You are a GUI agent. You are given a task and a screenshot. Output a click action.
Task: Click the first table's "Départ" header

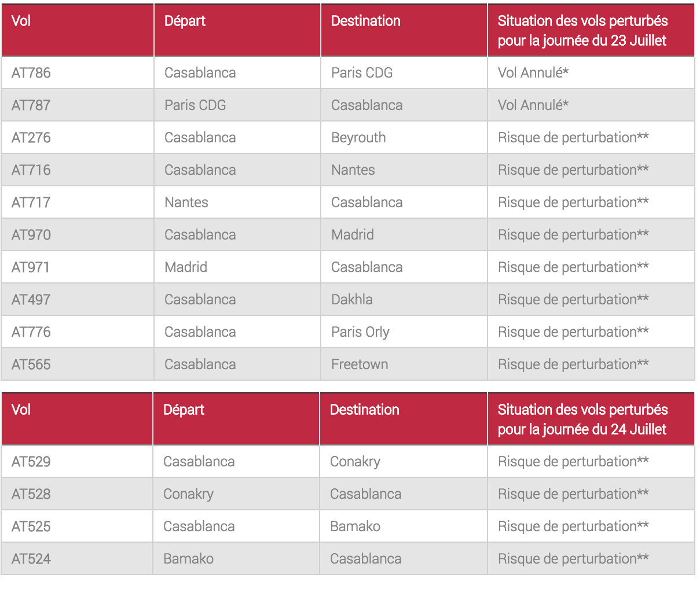(x=185, y=21)
